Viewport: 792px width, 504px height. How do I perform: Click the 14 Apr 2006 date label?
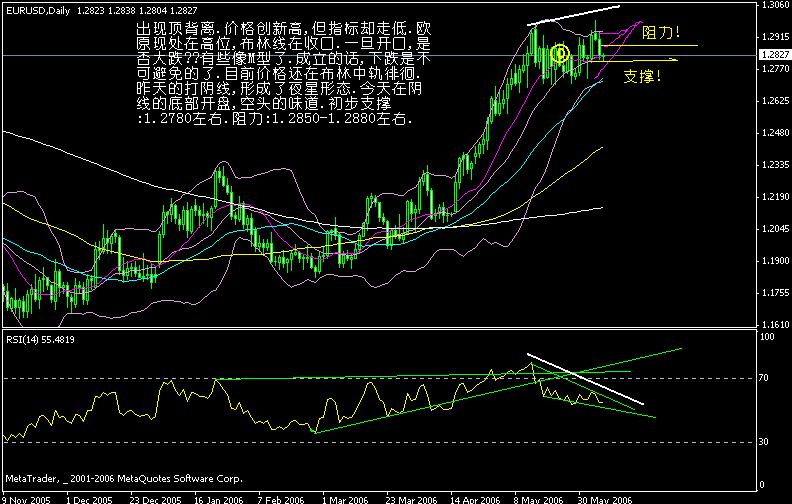click(475, 499)
